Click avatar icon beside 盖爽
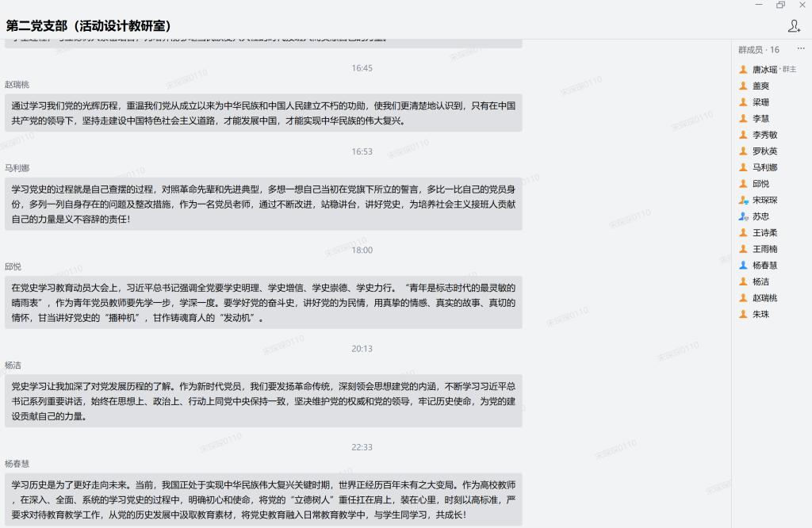 743,86
